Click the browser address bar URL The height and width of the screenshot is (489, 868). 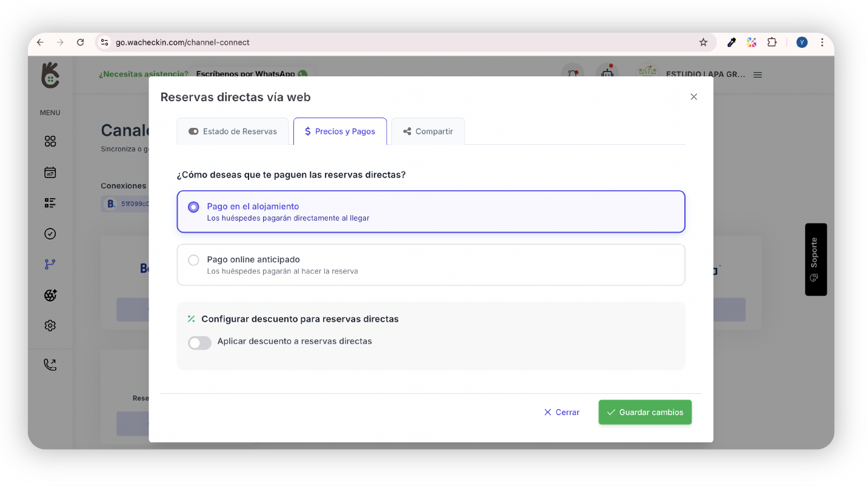182,42
